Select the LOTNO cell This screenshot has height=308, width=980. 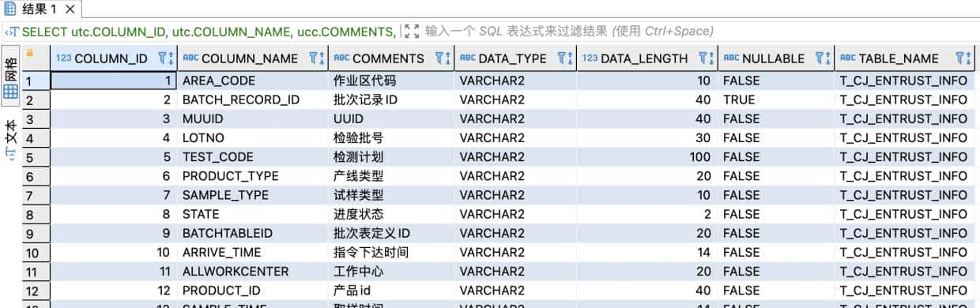pos(252,137)
